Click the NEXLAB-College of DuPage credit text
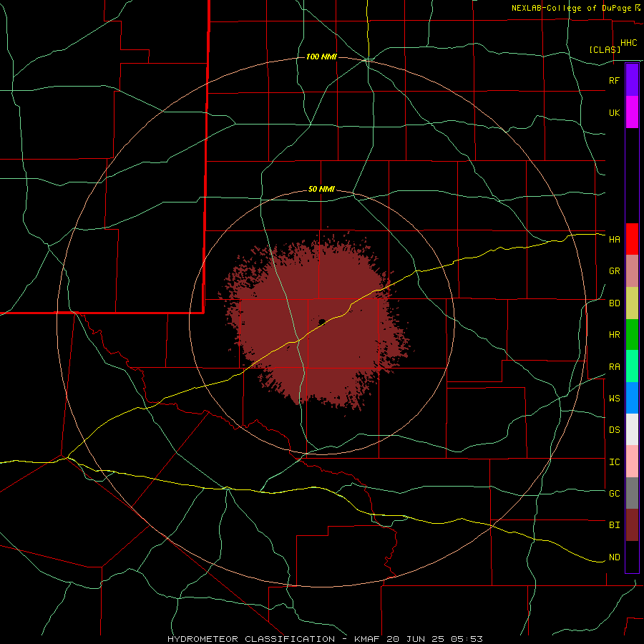Image resolution: width=644 pixels, height=644 pixels. click(x=571, y=8)
